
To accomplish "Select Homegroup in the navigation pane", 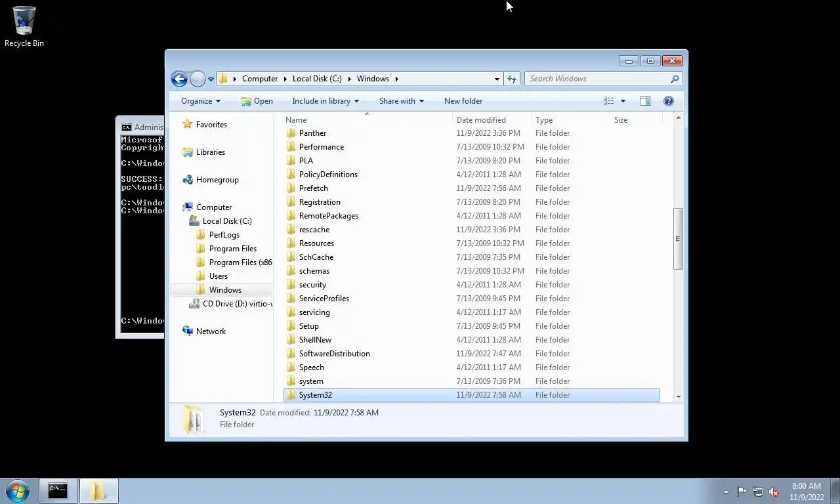I will (217, 180).
